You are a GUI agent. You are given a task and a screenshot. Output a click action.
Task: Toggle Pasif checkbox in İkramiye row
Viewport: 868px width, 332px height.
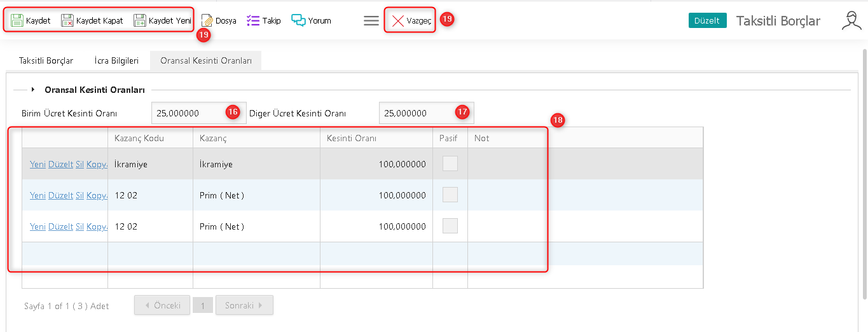(450, 164)
